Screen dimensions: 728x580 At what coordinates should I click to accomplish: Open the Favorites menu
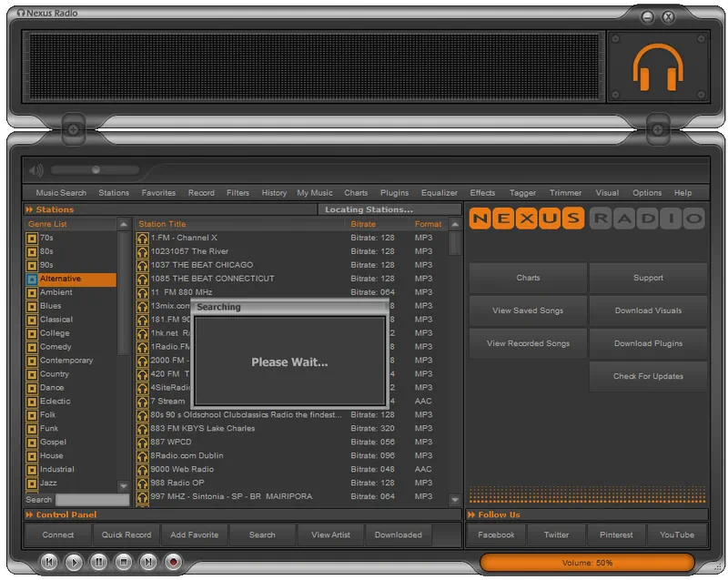point(158,193)
